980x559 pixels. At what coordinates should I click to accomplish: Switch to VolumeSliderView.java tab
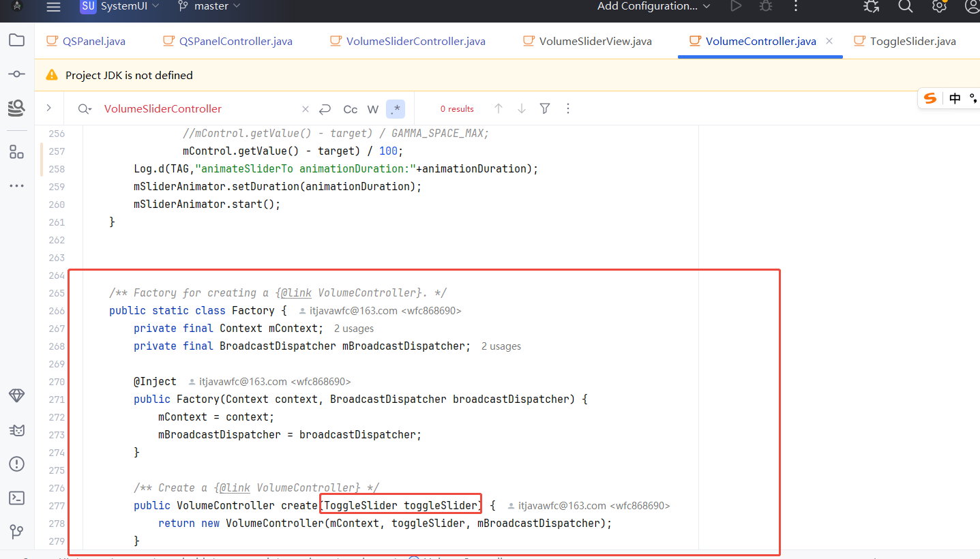(587, 41)
